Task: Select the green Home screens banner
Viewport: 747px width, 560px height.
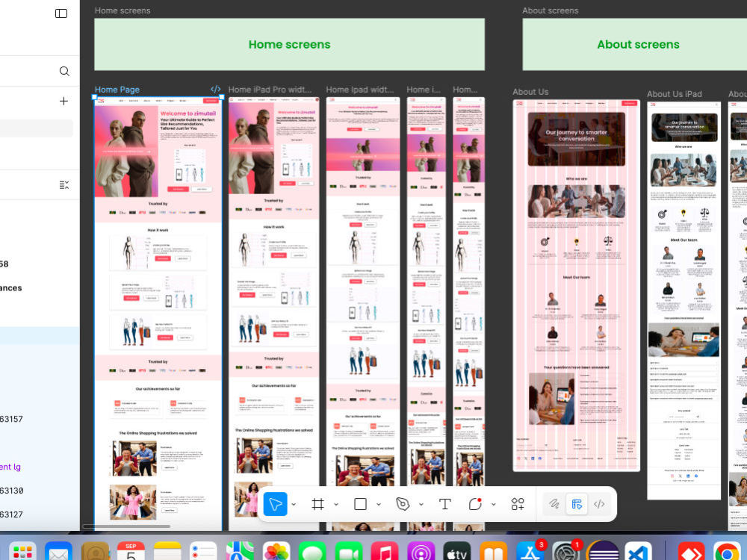Action: coord(289,44)
